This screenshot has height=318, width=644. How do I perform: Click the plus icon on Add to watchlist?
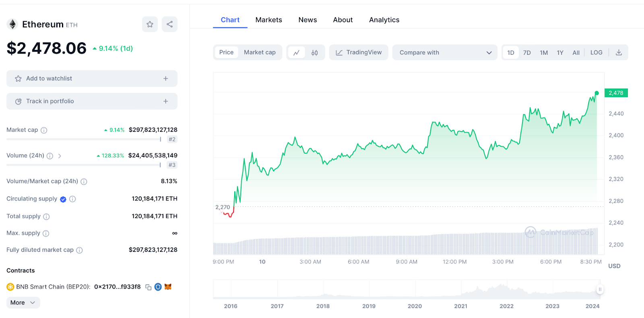pos(165,79)
